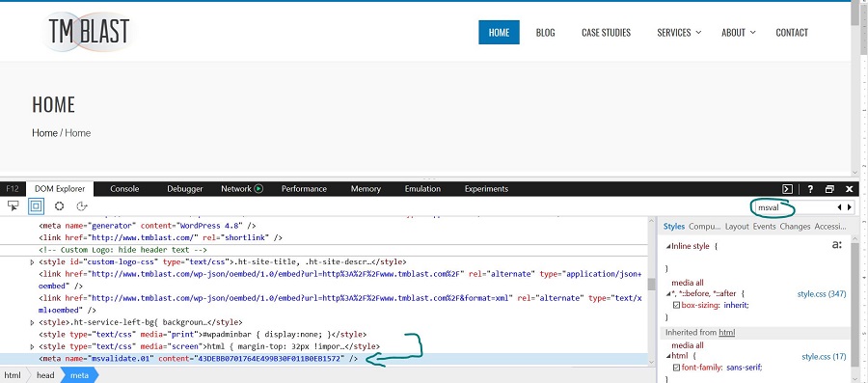Viewport: 868px width, 383px height.
Task: Go to next search result arrow
Action: coord(850,207)
